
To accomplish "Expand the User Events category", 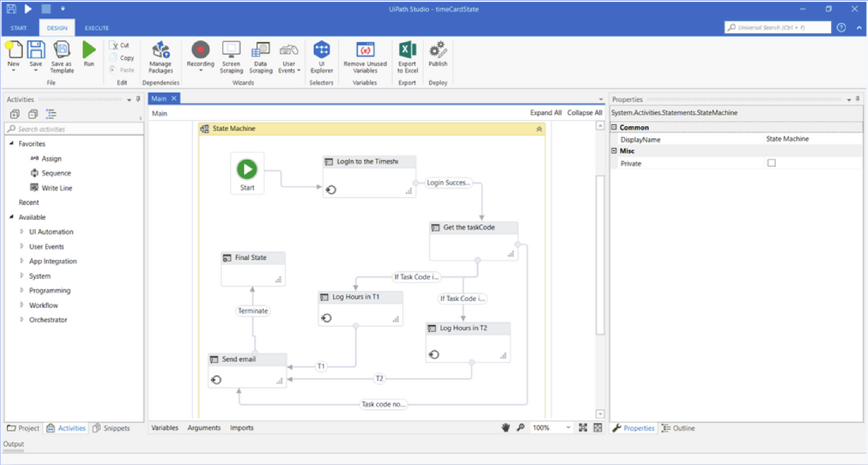I will tap(22, 247).
